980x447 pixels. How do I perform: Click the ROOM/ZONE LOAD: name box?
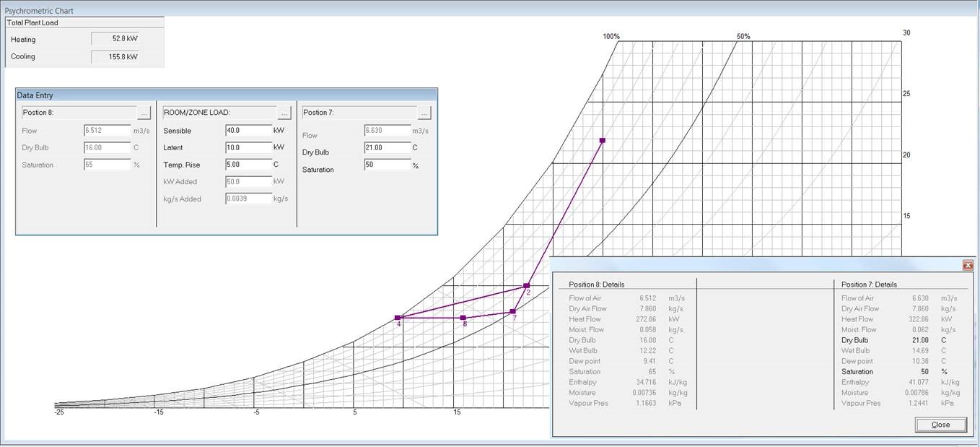click(x=219, y=113)
